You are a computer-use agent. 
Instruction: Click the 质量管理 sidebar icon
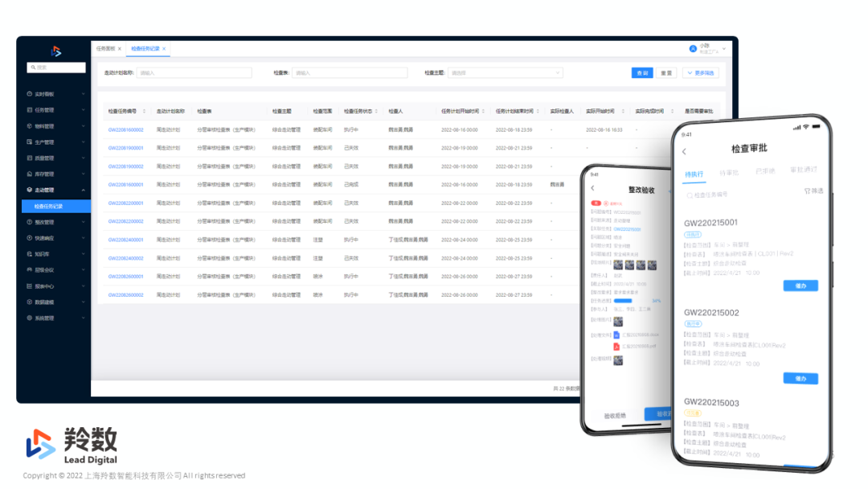(x=30, y=158)
